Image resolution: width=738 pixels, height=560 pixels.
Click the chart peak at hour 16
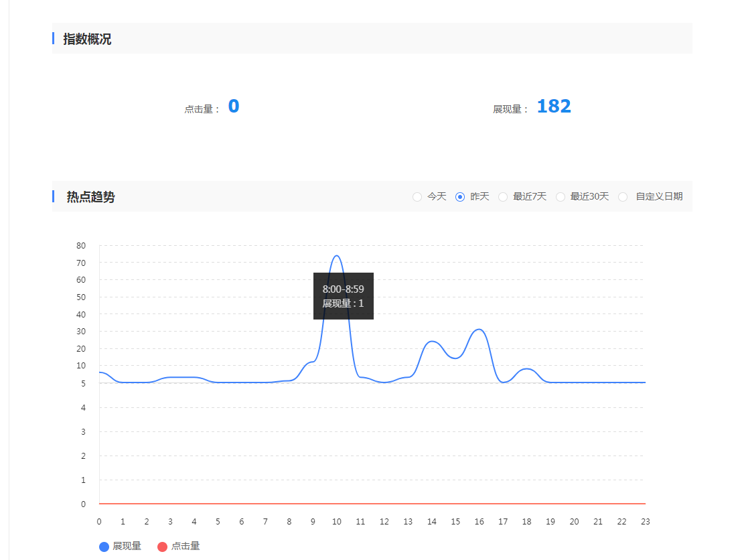pyautogui.click(x=479, y=330)
